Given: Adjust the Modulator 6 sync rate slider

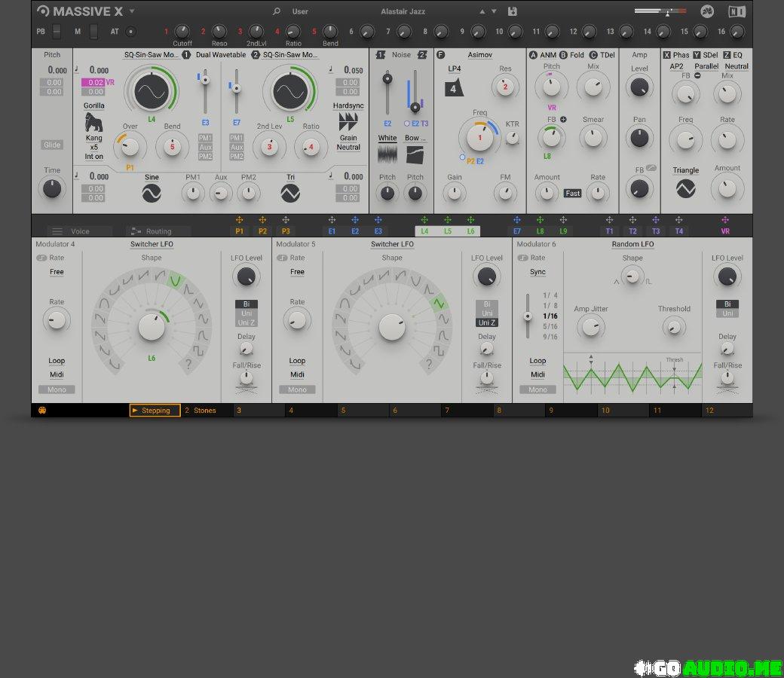Looking at the screenshot, I should tap(528, 316).
